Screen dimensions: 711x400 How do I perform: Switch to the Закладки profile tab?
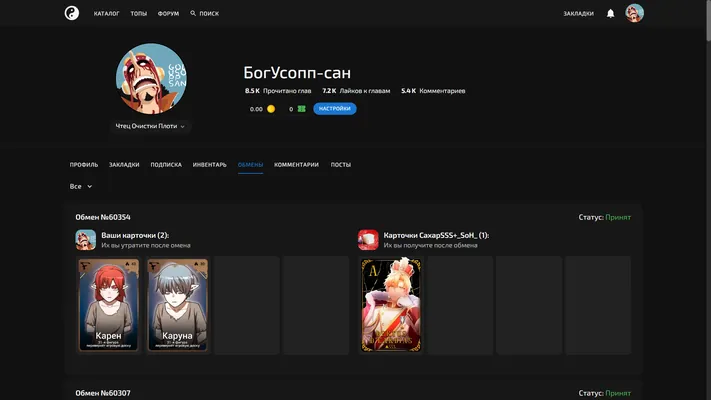pos(124,165)
